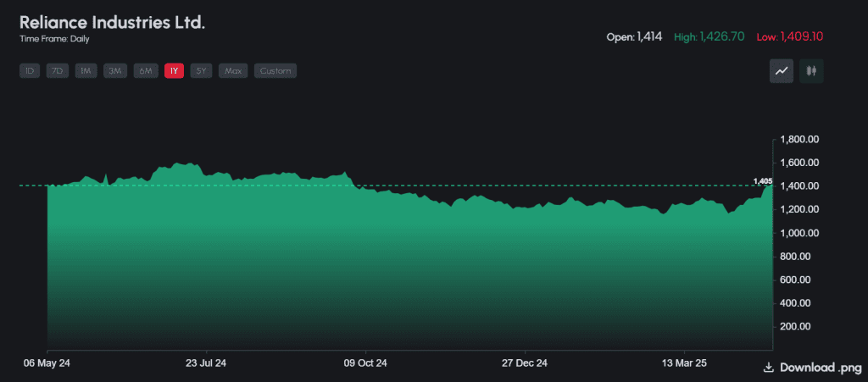Select the 1M time range
868x382 pixels.
coord(86,71)
